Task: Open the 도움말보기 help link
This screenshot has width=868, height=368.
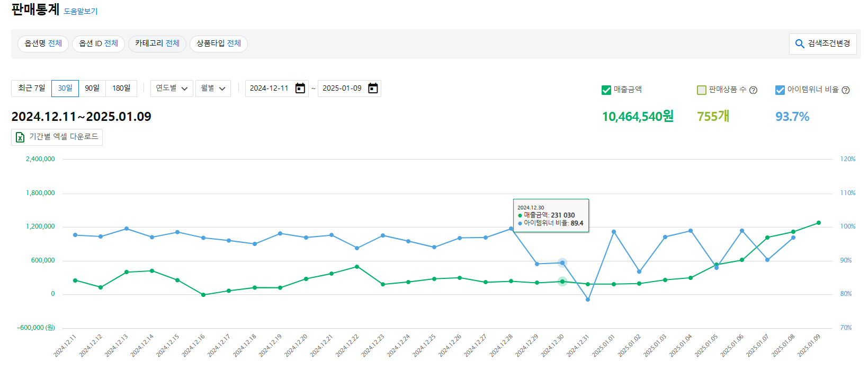Action: pyautogui.click(x=80, y=11)
